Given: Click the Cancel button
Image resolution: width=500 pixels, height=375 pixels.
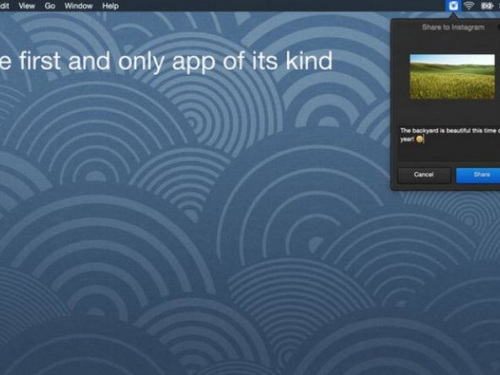Looking at the screenshot, I should (424, 175).
